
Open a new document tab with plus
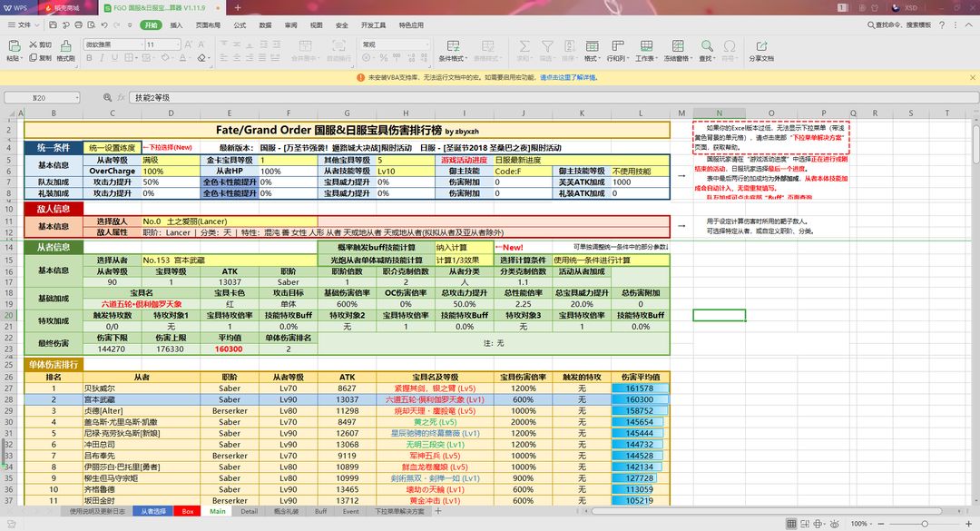[238, 7]
